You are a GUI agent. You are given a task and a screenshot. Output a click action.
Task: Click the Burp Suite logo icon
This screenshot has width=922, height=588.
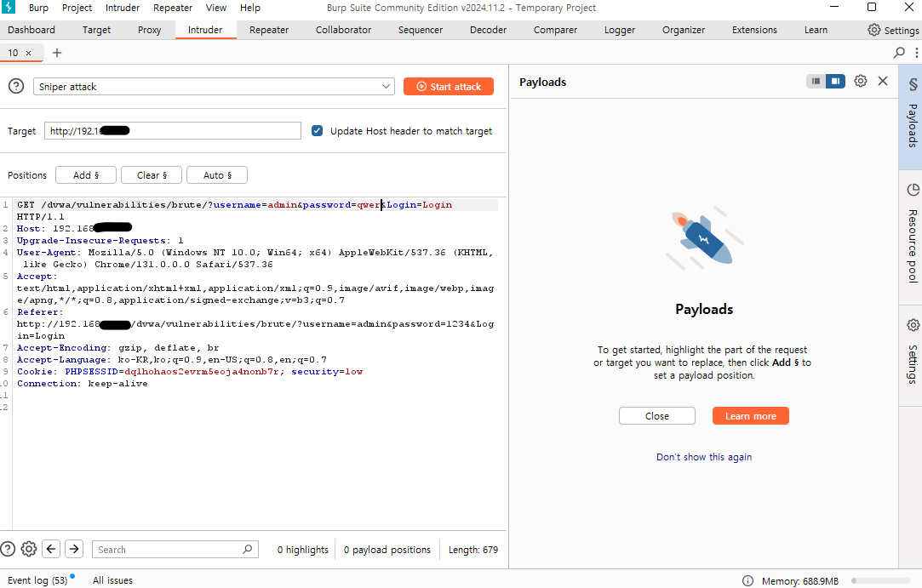pyautogui.click(x=9, y=7)
